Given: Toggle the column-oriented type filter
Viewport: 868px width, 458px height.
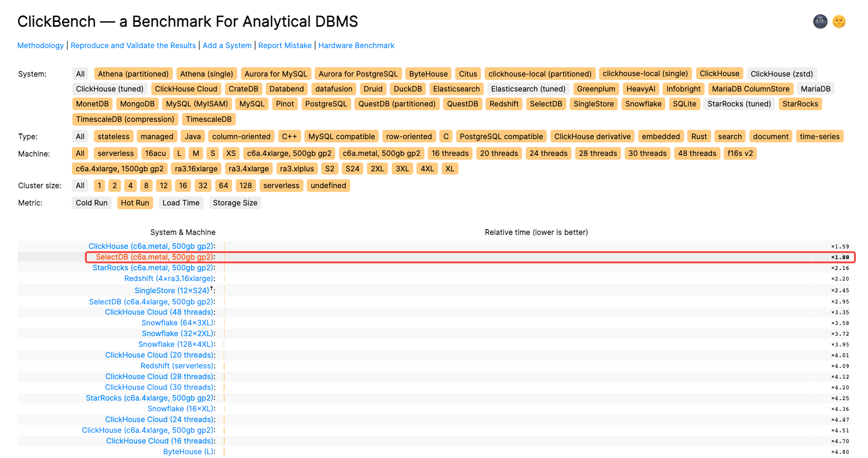Looking at the screenshot, I should tap(241, 136).
